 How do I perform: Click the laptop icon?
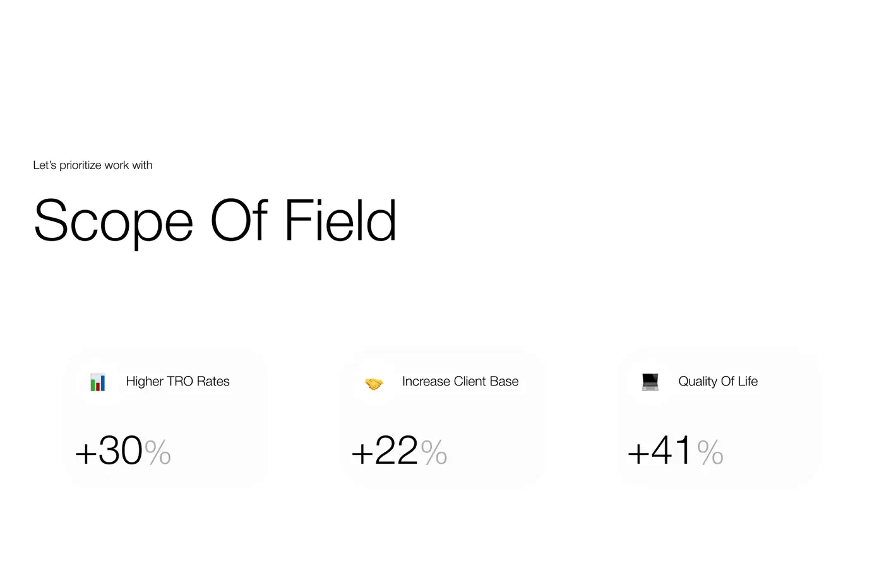click(650, 382)
